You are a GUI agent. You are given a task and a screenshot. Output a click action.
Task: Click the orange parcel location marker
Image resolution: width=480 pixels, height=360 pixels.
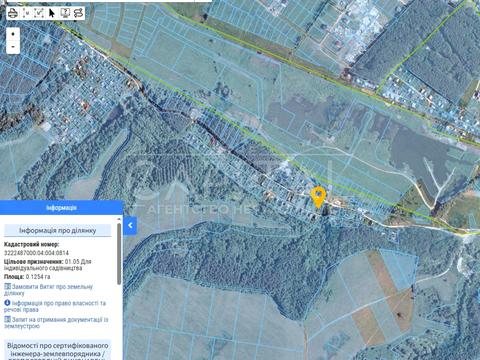[x=318, y=197]
